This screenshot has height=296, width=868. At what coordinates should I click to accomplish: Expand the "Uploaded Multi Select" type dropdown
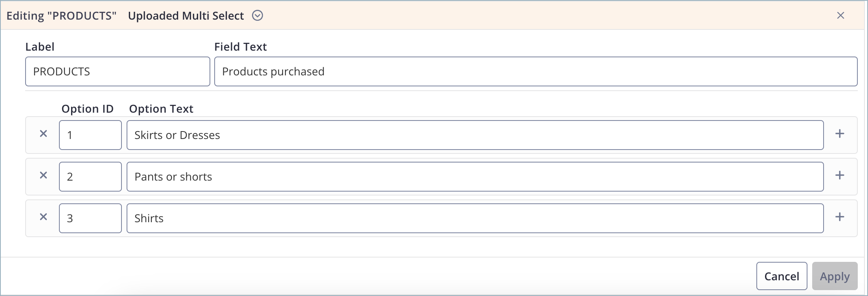[x=257, y=16]
